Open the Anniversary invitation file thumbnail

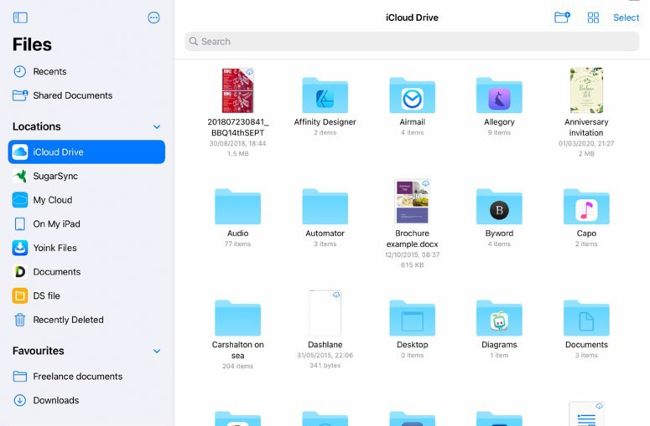click(586, 91)
